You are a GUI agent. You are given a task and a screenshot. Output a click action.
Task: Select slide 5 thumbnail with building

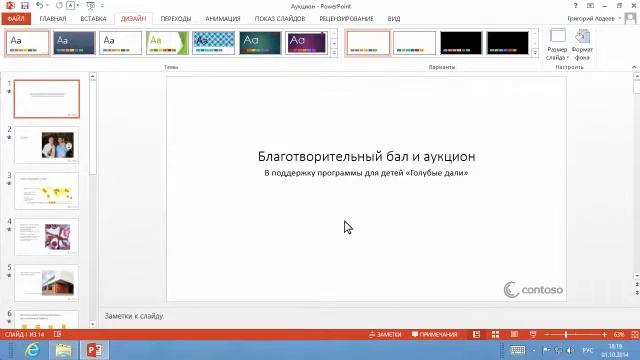[x=47, y=282]
